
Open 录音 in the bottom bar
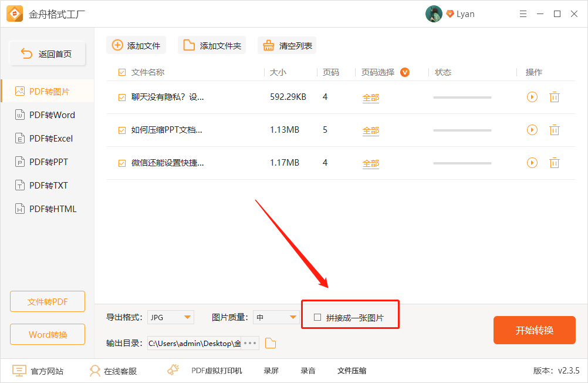point(308,371)
